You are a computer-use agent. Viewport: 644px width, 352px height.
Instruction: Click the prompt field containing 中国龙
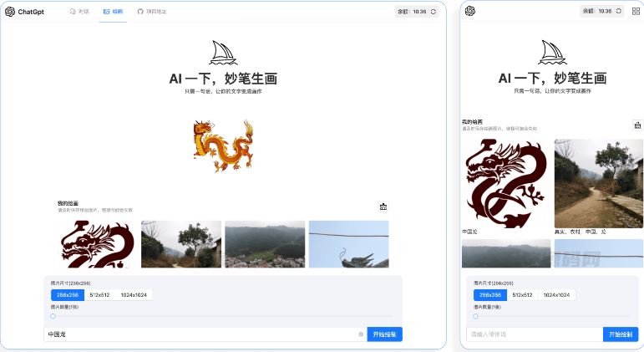point(205,334)
